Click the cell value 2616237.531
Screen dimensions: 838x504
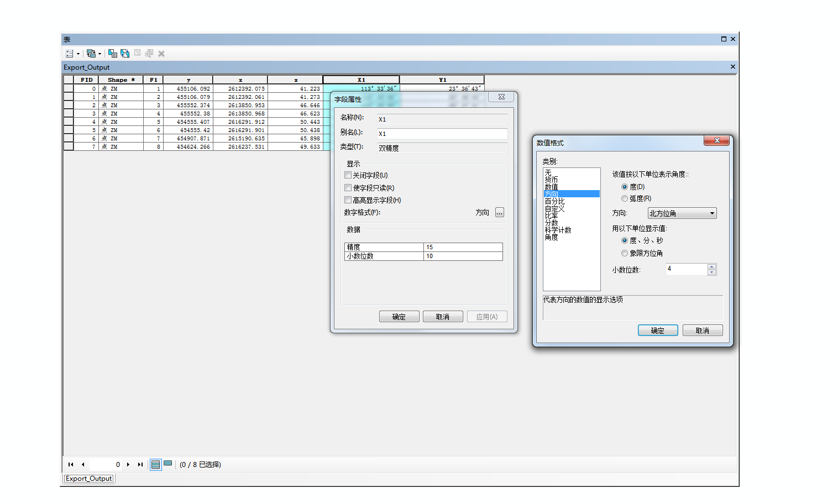pos(240,146)
